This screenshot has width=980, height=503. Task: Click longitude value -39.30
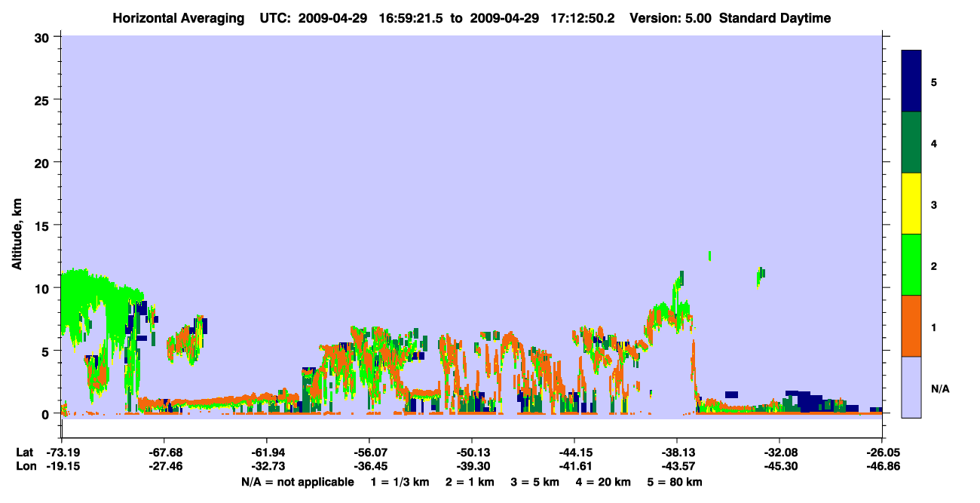click(472, 467)
